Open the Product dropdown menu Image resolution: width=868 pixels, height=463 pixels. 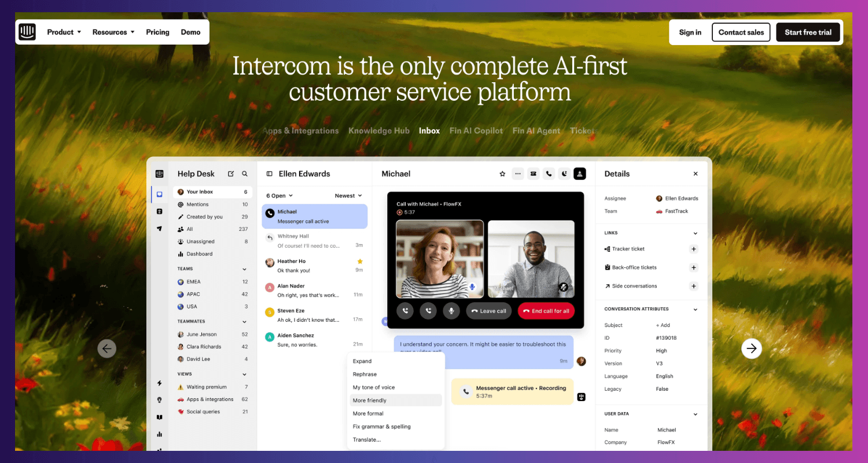point(64,32)
